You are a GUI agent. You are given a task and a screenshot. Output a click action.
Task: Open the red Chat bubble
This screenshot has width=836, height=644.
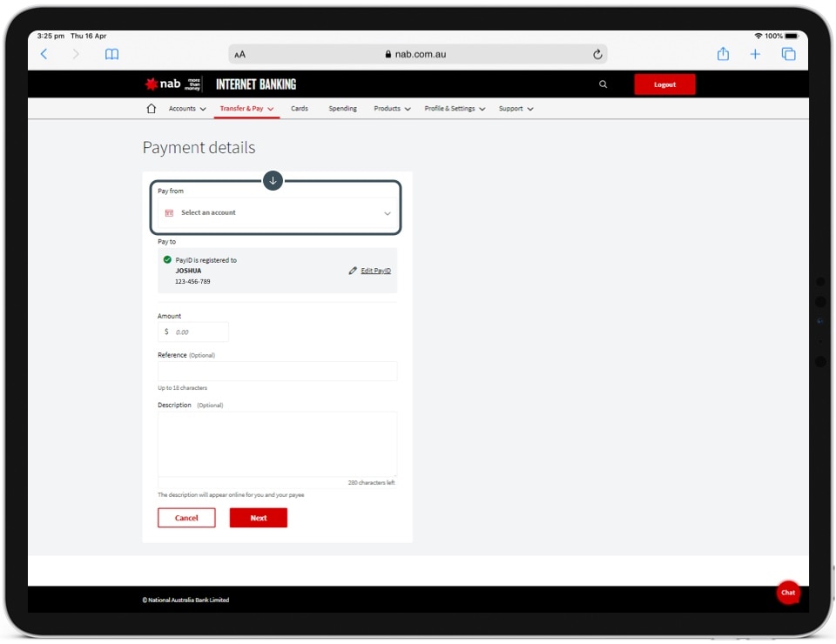coord(787,593)
